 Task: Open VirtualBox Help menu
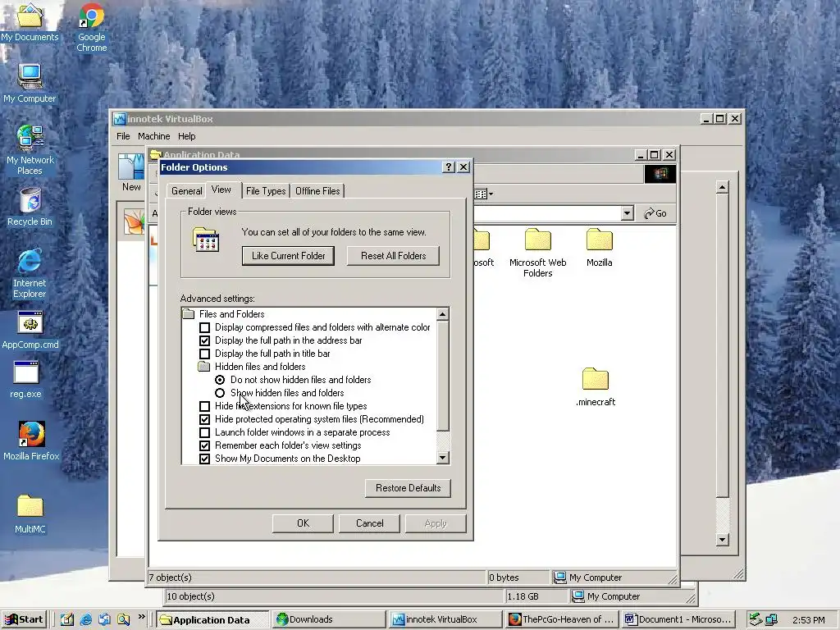click(x=186, y=136)
